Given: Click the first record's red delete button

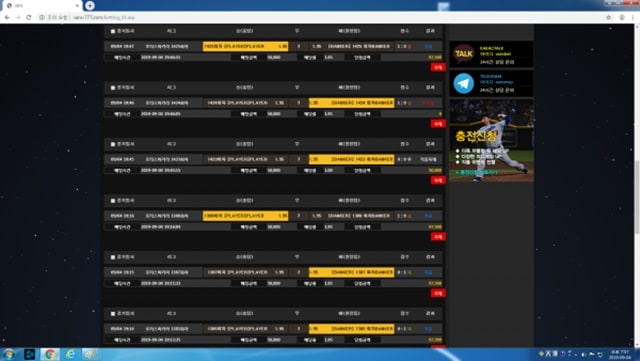Looking at the screenshot, I should (438, 67).
